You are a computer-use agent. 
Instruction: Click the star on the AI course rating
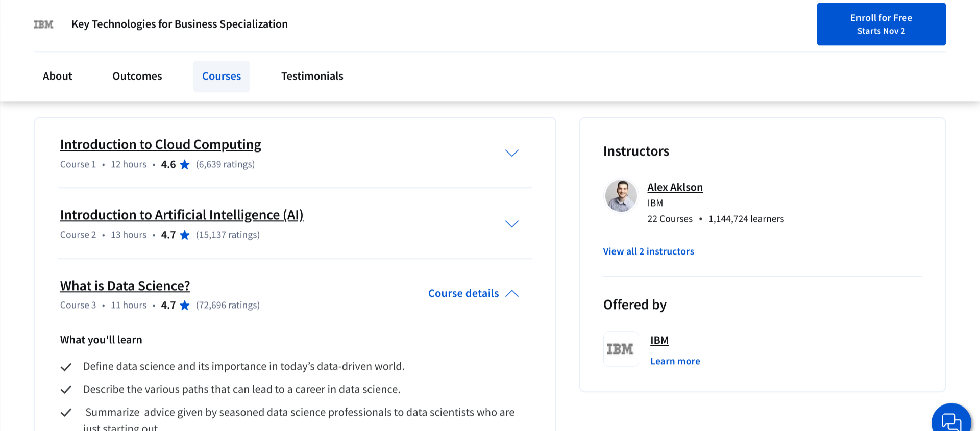click(185, 235)
